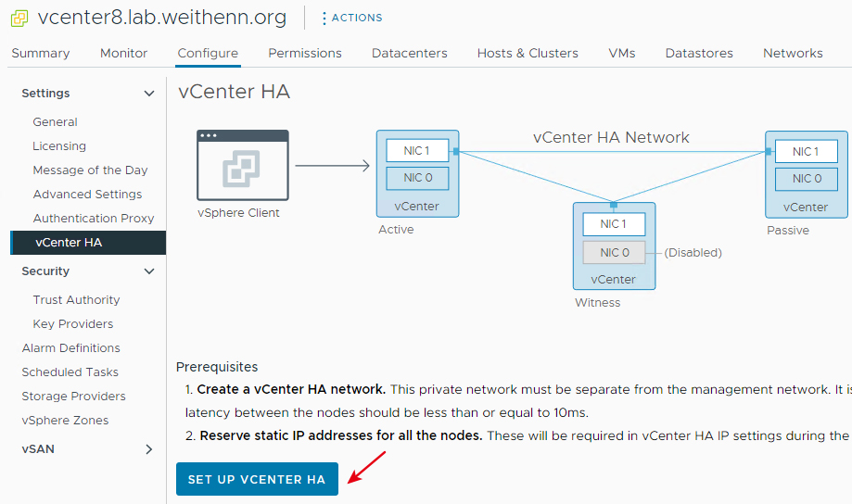Open Advanced Settings
Screen dimensions: 852x504
click(87, 194)
